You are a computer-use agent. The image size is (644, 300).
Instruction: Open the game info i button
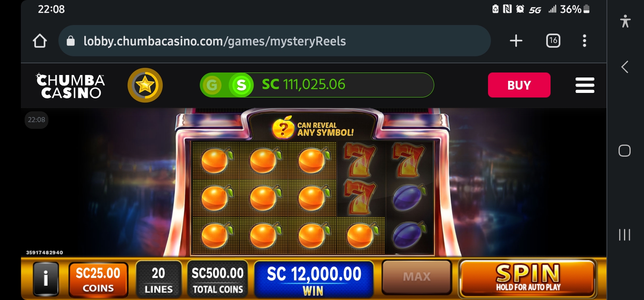45,278
